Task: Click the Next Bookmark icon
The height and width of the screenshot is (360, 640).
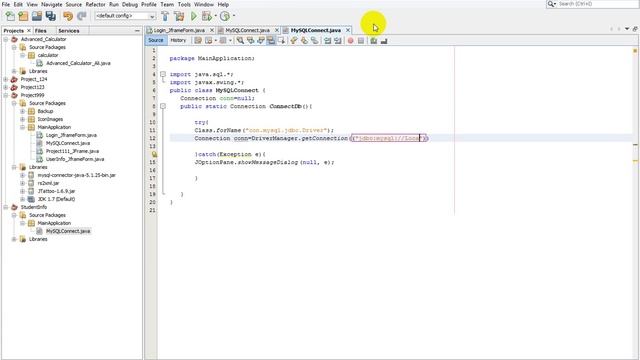Action: point(304,40)
